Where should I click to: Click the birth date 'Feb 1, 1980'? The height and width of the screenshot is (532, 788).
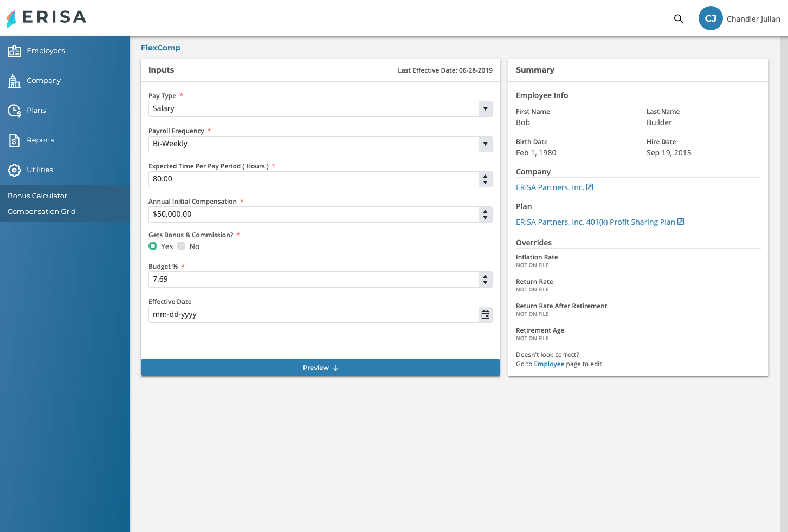536,153
